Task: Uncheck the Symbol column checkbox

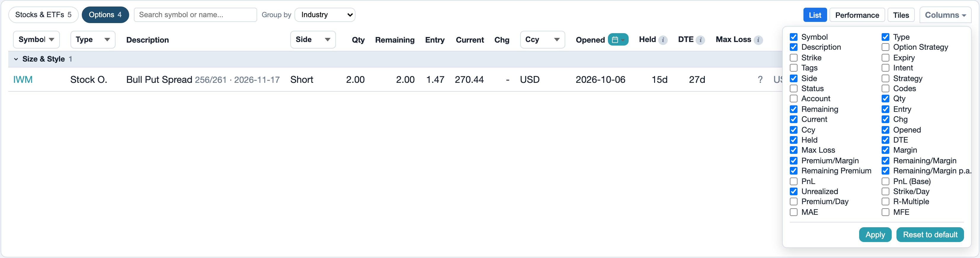Action: 794,37
